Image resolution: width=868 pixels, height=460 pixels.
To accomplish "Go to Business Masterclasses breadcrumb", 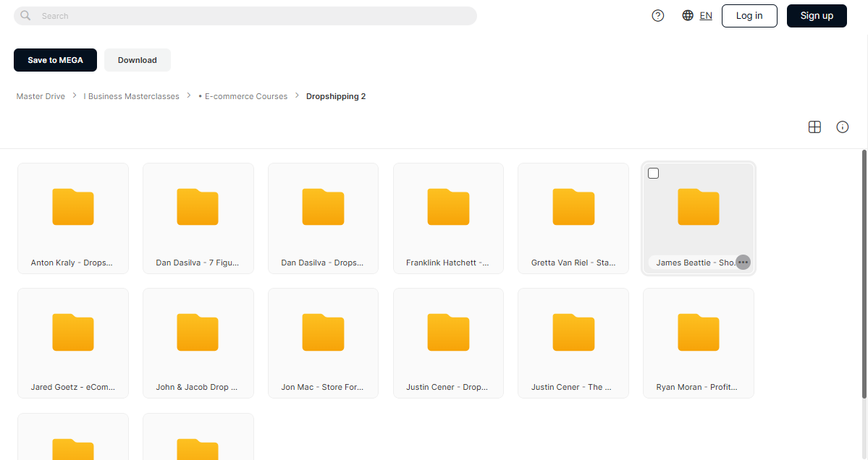I will pyautogui.click(x=132, y=96).
